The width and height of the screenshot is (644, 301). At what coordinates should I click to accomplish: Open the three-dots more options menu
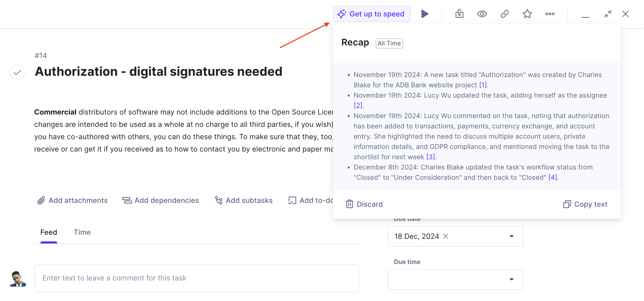[x=550, y=14]
